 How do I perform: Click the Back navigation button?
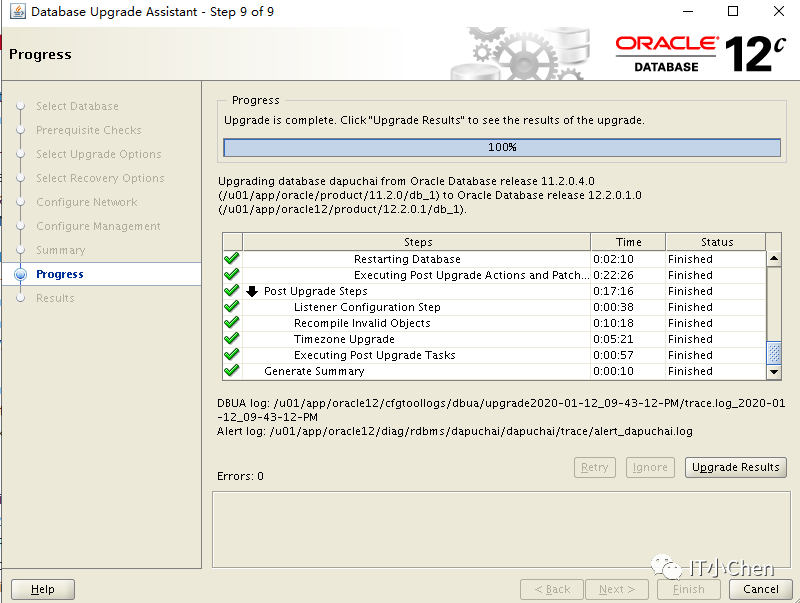pos(552,589)
